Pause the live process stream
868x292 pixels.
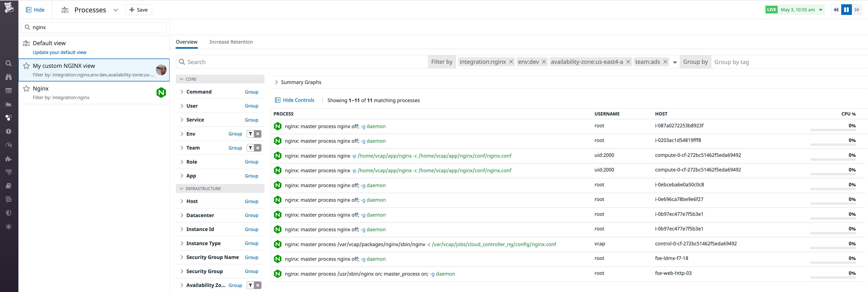click(x=847, y=9)
